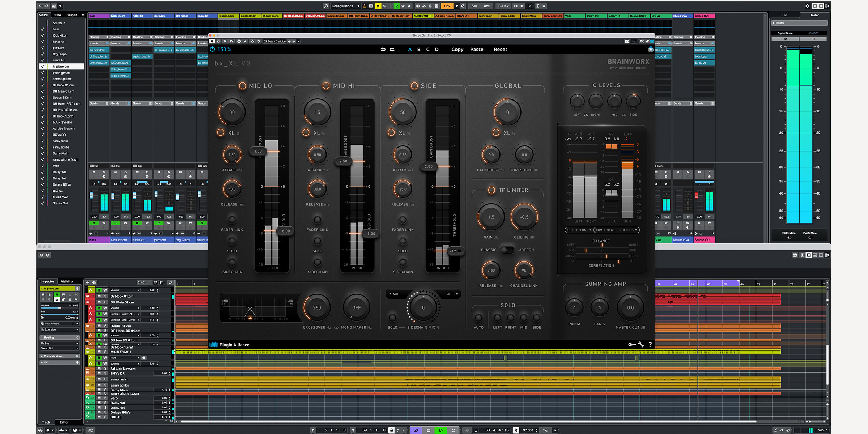The height and width of the screenshot is (434, 868).
Task: Click the plugin Reset button
Action: pos(501,50)
